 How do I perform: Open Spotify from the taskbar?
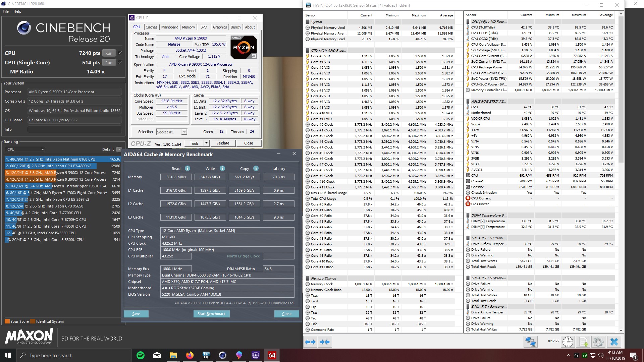141,355
